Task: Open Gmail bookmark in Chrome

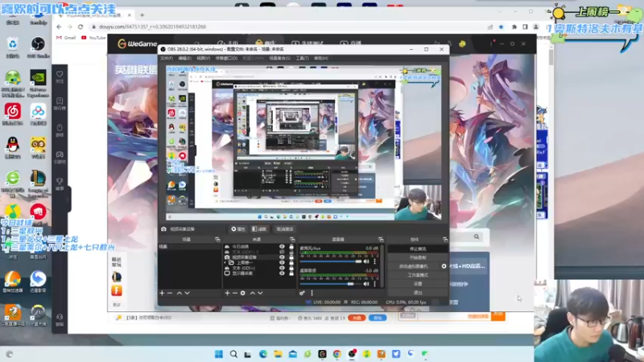Action: [x=66, y=38]
